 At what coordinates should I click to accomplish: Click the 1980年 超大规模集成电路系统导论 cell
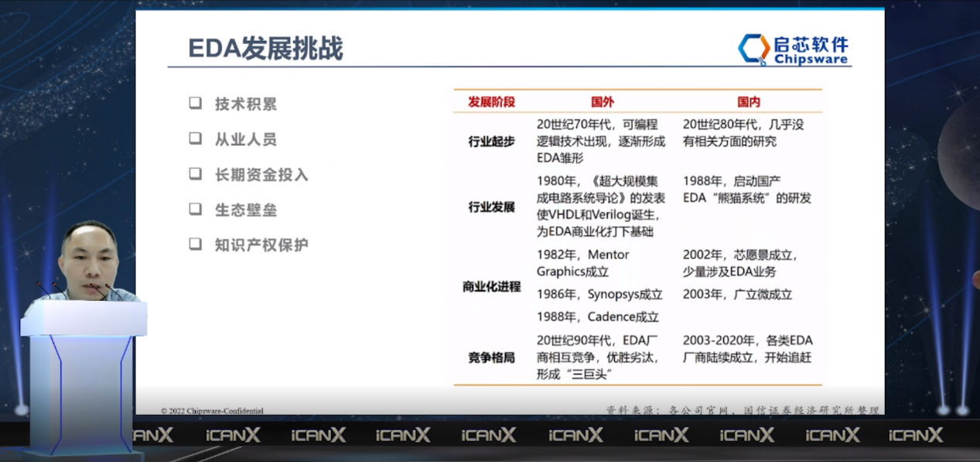tap(600, 206)
